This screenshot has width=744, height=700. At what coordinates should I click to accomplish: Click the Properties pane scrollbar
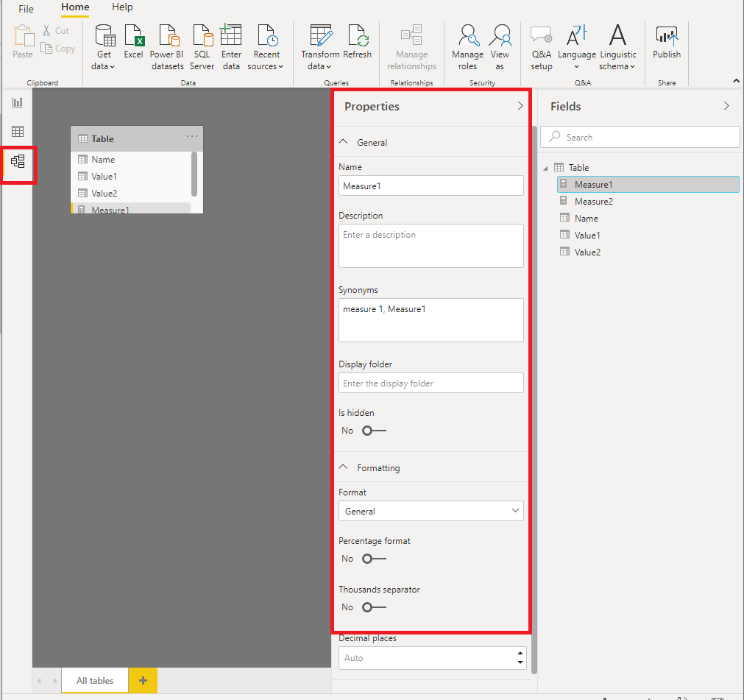click(x=534, y=400)
